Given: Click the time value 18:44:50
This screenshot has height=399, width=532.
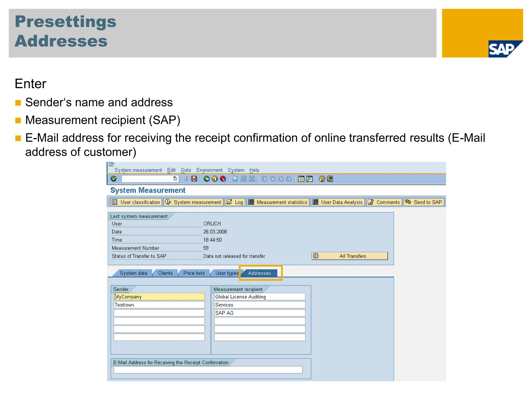Looking at the screenshot, I should [x=212, y=240].
